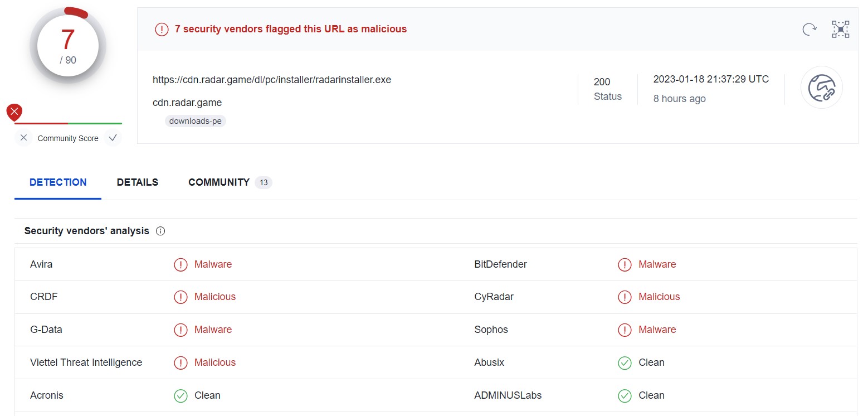Click the radarinstaller.exe URL text
This screenshot has height=416, width=868.
coord(272,80)
